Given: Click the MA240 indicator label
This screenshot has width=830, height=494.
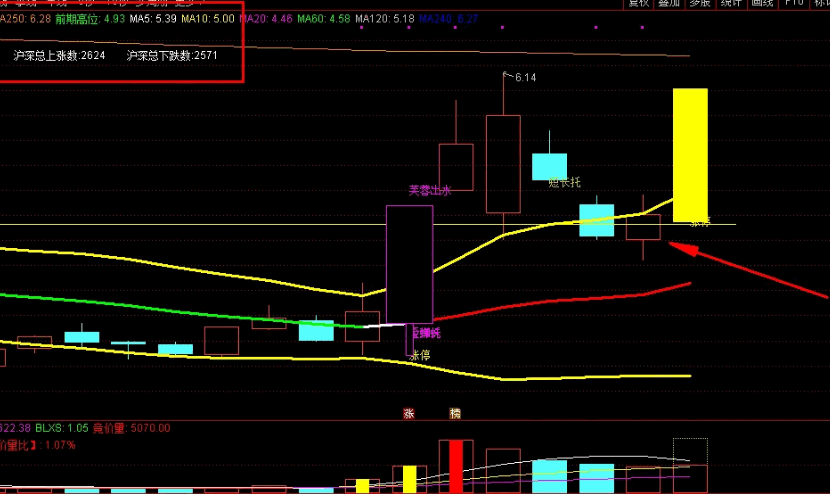Looking at the screenshot, I should pos(448,19).
